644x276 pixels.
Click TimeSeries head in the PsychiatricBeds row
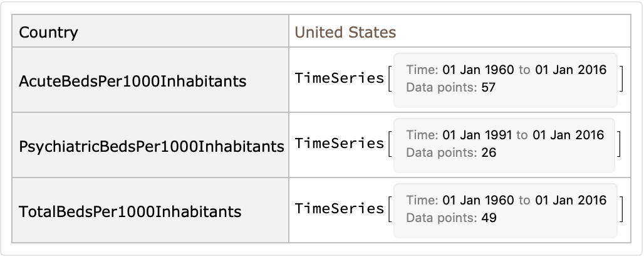coord(339,144)
